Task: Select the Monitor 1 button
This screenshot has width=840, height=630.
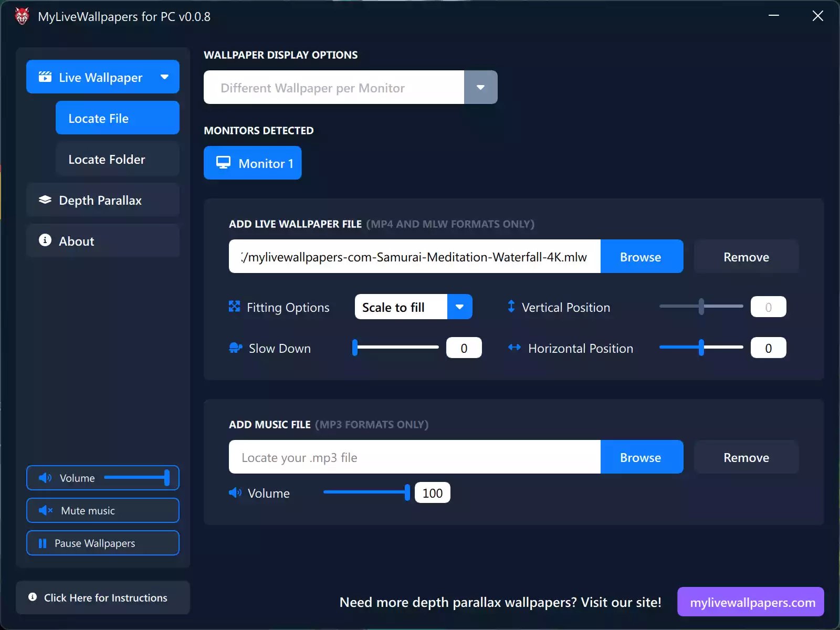Action: point(253,163)
